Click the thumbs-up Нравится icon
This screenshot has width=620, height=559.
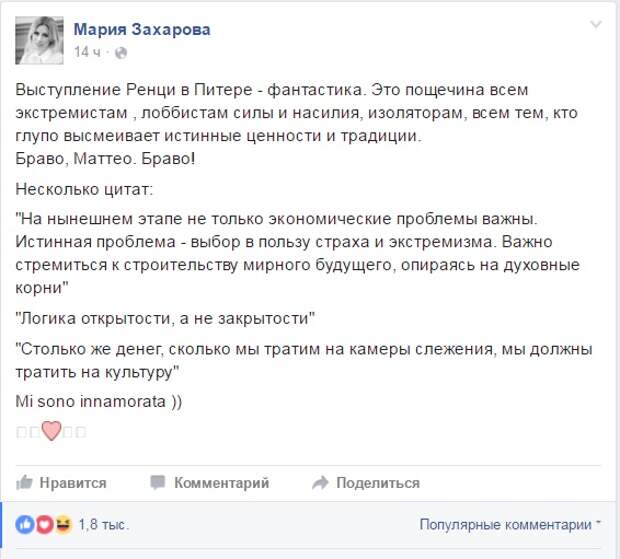click(x=24, y=482)
